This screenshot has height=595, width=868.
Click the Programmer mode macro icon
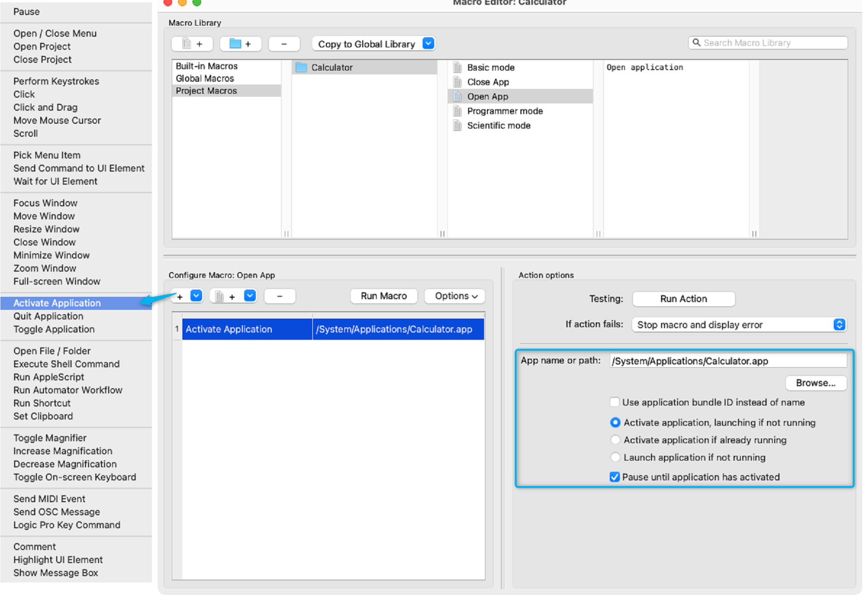pos(457,111)
